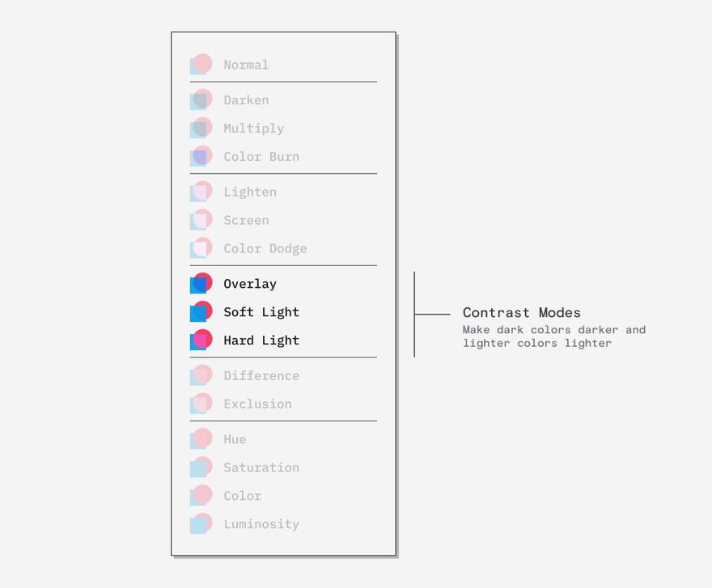Select the Overlay menu entry
The height and width of the screenshot is (588, 712).
pyautogui.click(x=250, y=284)
